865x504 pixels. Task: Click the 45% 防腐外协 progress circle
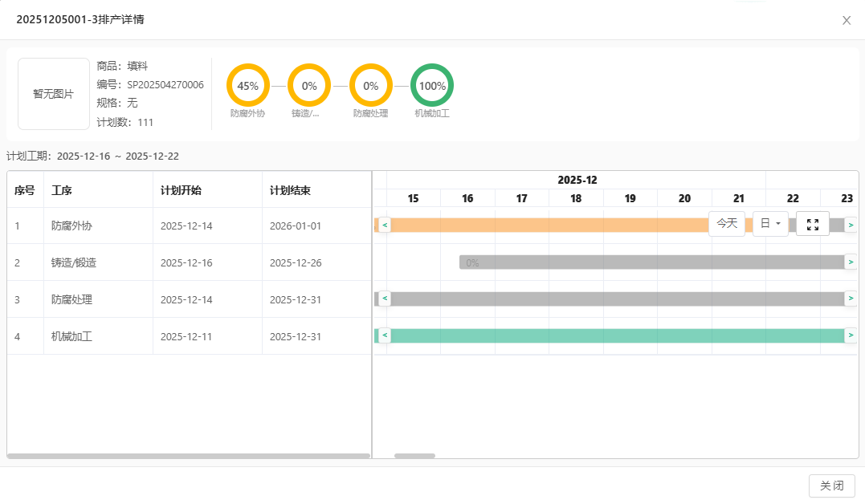[x=247, y=85]
